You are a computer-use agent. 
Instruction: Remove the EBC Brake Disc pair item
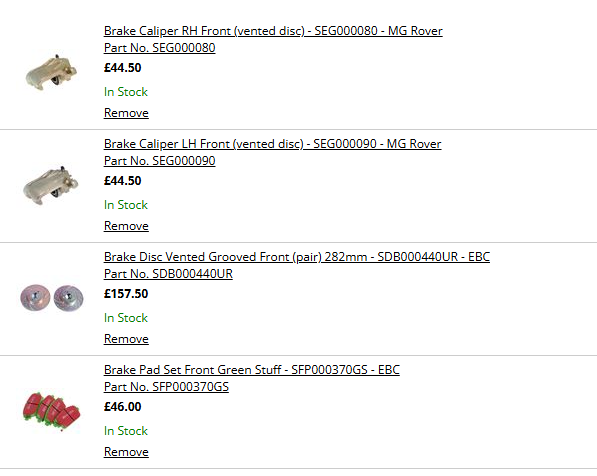coord(126,339)
